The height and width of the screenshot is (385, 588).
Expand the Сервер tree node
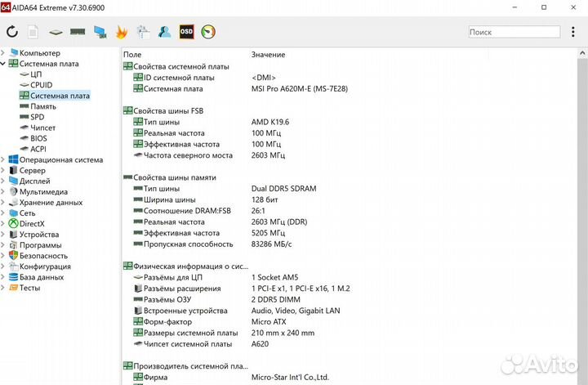click(x=3, y=170)
